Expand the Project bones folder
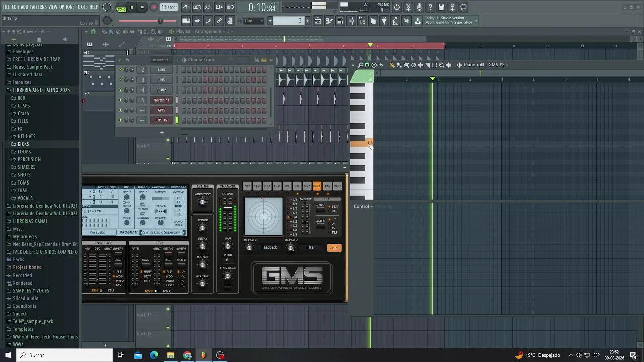Viewport: 644px width, 362px height. [27, 267]
